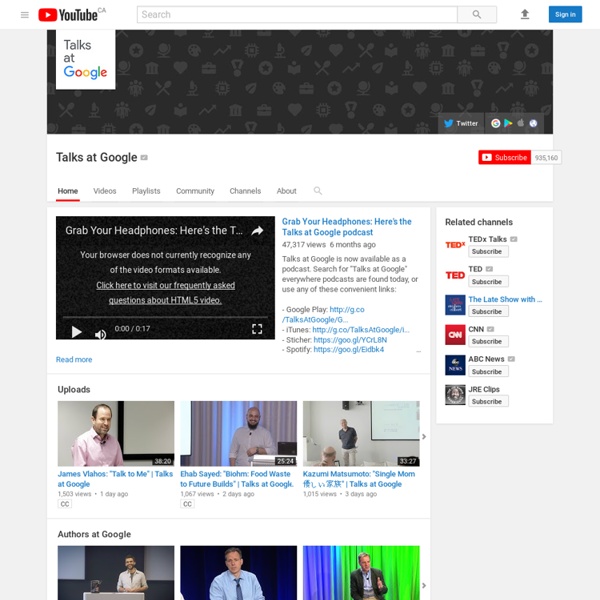This screenshot has height=600, width=600.
Task: Switch to the Community tab
Action: (x=195, y=191)
